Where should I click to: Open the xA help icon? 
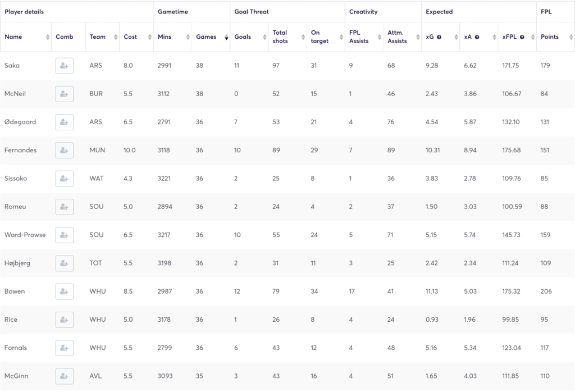(476, 37)
